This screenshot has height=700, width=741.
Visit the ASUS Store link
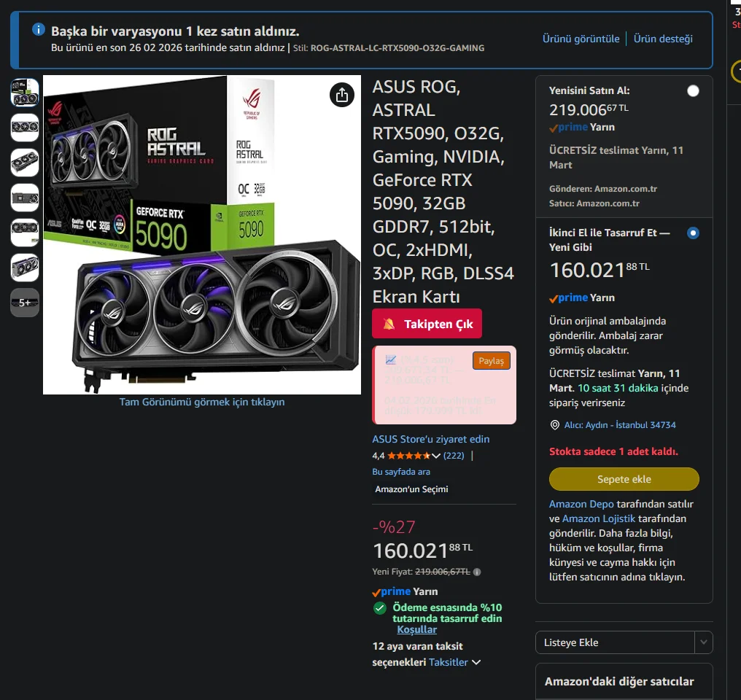click(x=430, y=439)
